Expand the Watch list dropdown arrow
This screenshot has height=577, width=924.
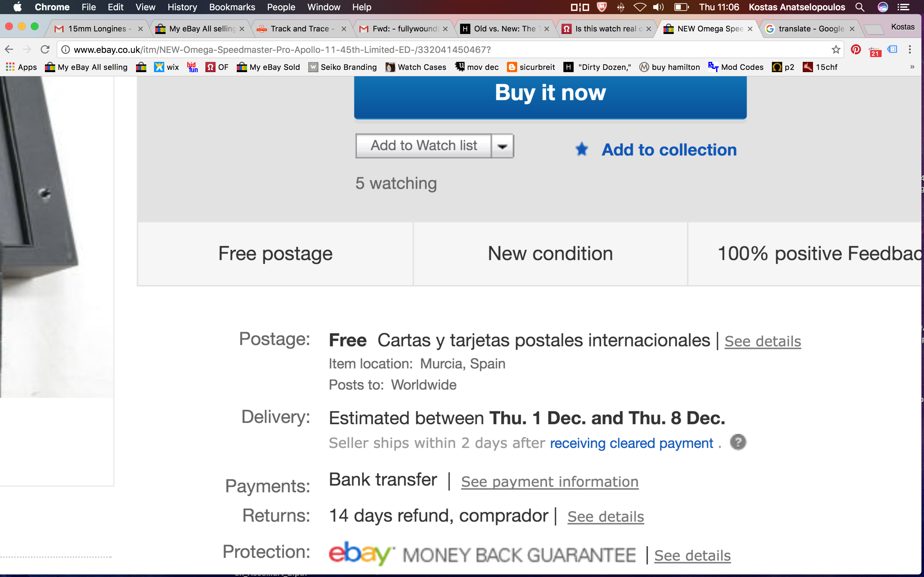click(502, 146)
